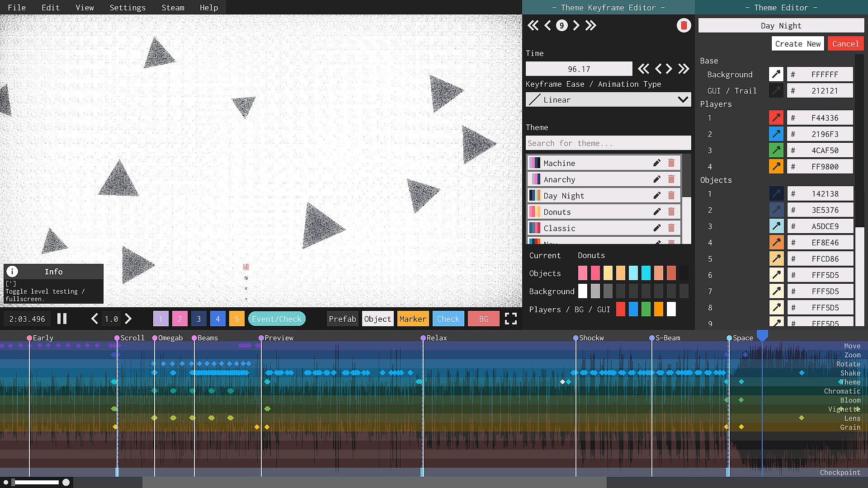868x488 pixels.
Task: Toggle layer 3 visibility button
Action: (198, 319)
